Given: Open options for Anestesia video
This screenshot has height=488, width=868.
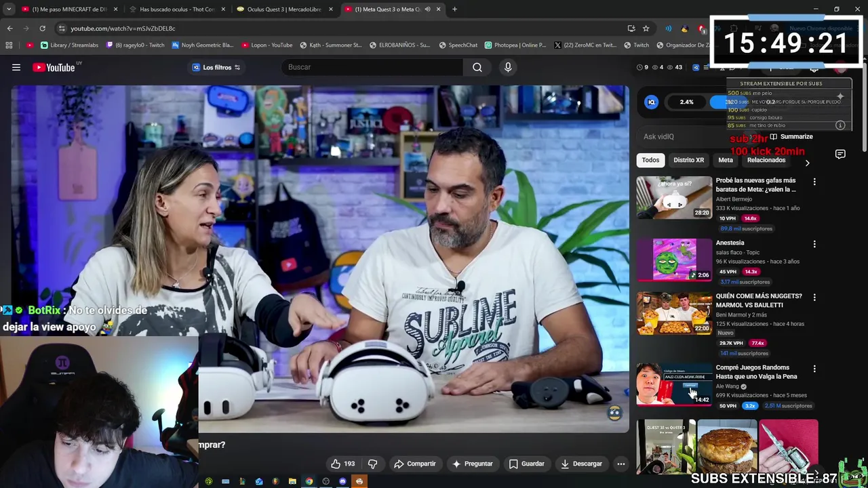Looking at the screenshot, I should pyautogui.click(x=814, y=244).
